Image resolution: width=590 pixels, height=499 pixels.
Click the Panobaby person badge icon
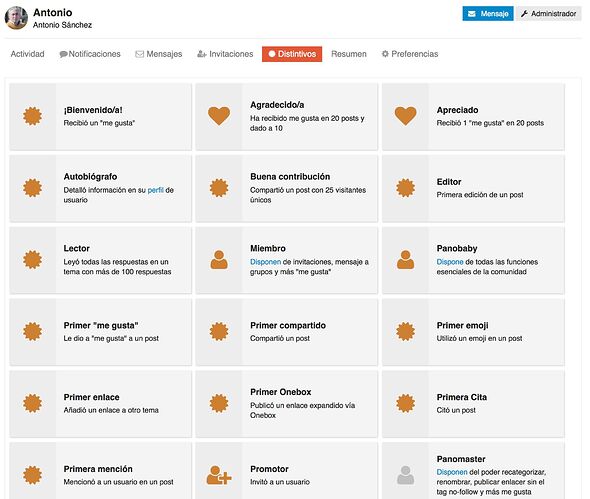[x=405, y=260]
